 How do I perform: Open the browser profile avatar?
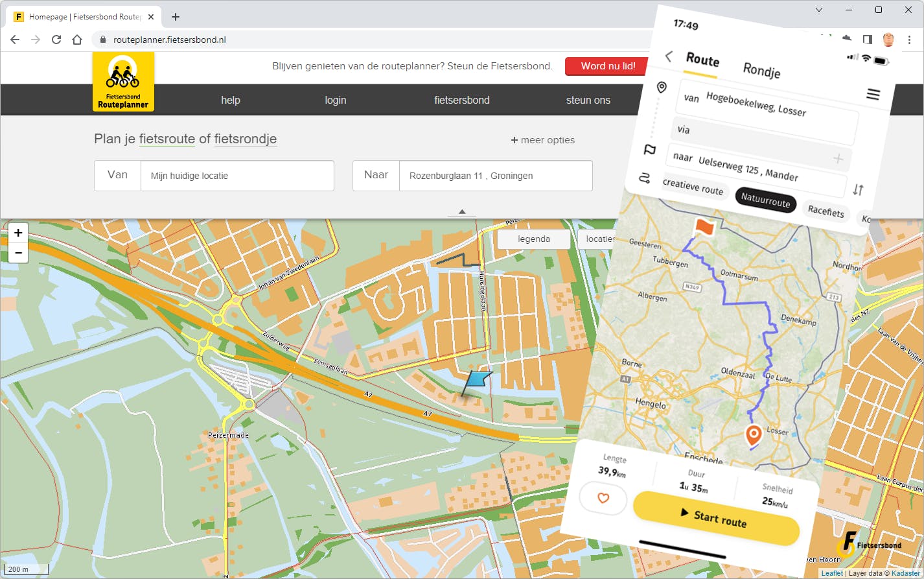(888, 40)
